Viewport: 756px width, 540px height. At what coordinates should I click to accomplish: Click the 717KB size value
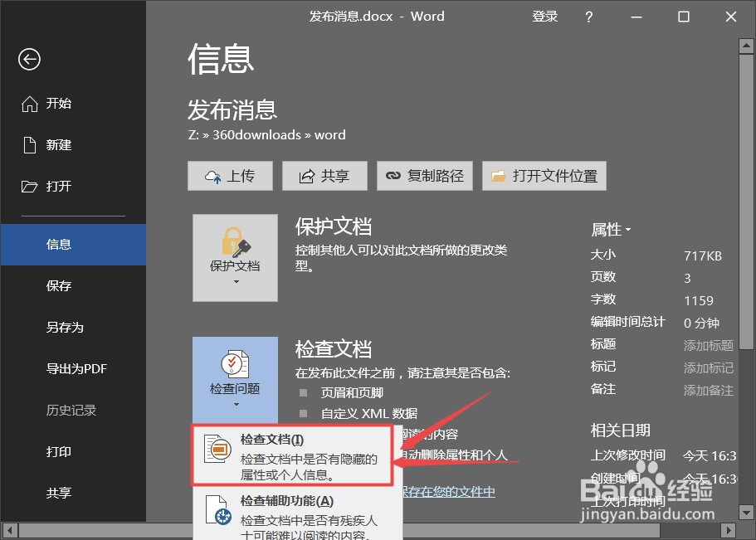click(703, 256)
